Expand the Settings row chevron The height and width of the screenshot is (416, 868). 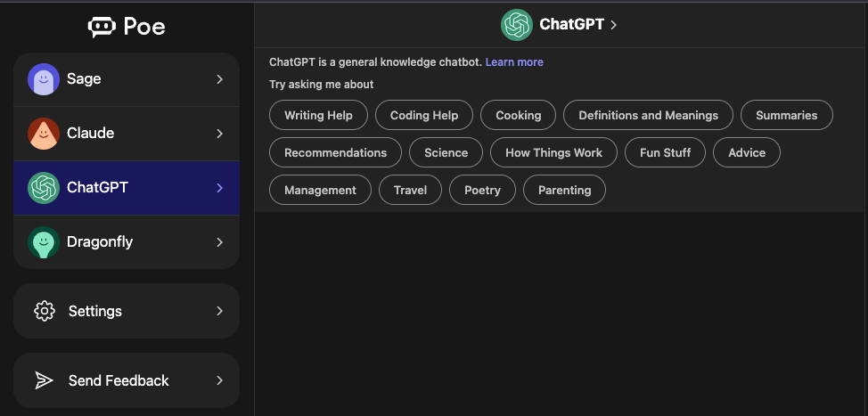click(x=220, y=311)
